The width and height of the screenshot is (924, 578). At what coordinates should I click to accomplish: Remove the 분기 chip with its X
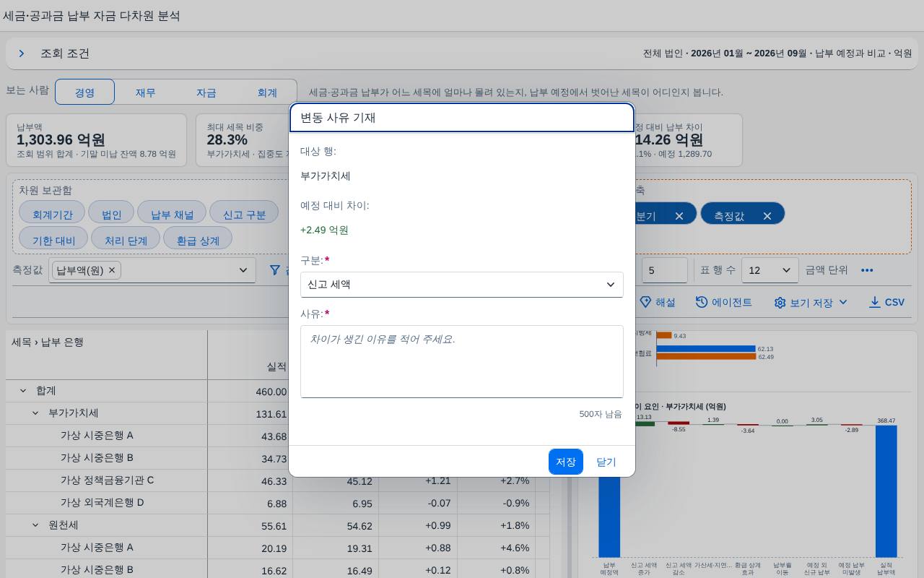pos(679,216)
